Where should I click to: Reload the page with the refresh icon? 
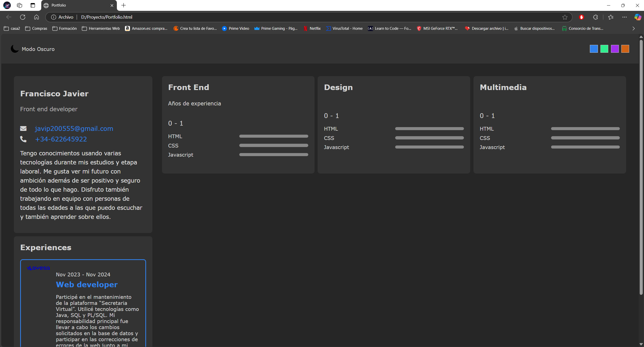point(23,17)
